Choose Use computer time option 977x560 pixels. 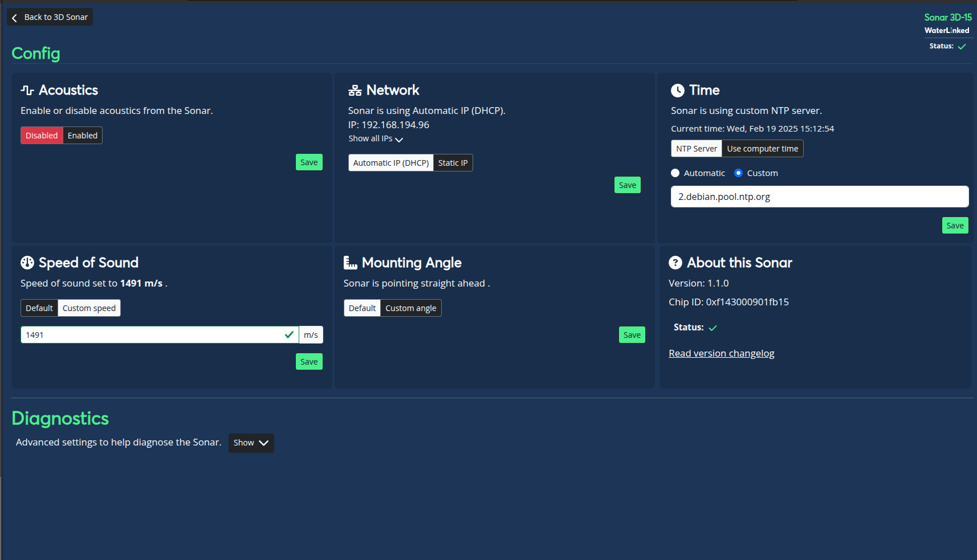click(x=763, y=149)
